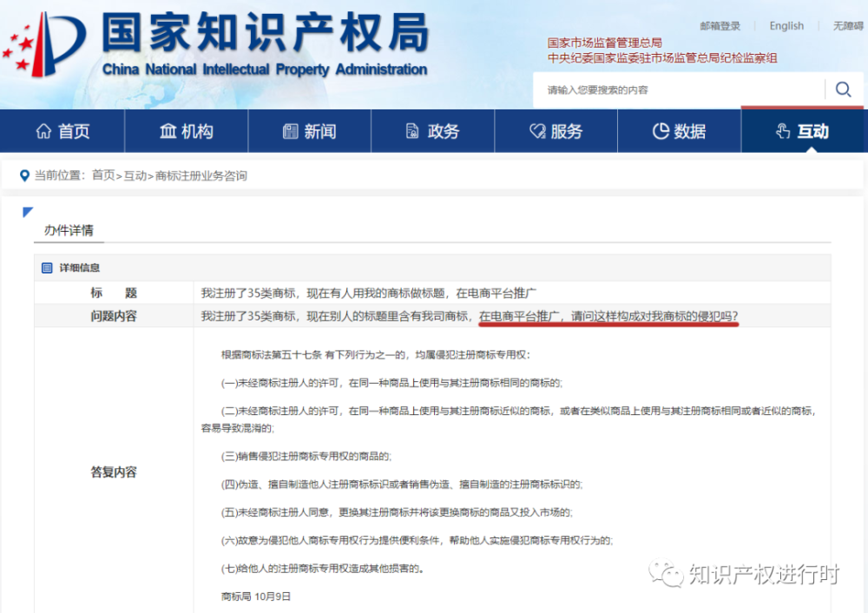The height and width of the screenshot is (613, 868).
Task: Click the 国家知识产权局 site title
Action: point(266,33)
